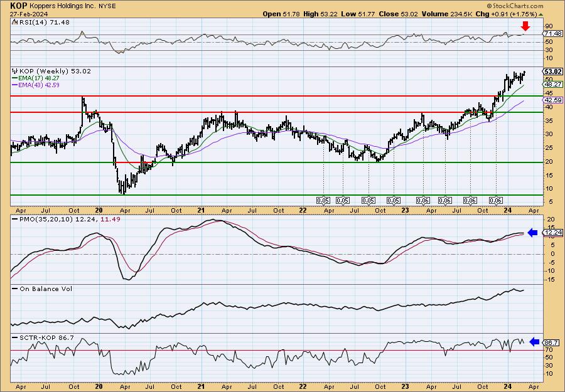565x392 pixels.
Task: Click the EMA(43) 42.59 legend entry
Action: tap(39, 85)
